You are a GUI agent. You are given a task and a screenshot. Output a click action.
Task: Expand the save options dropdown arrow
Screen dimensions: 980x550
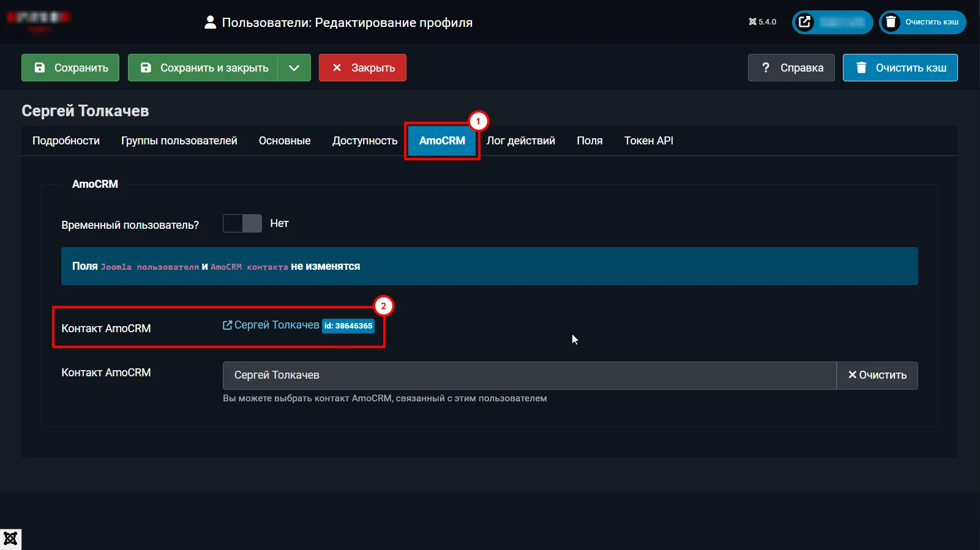[x=294, y=67]
